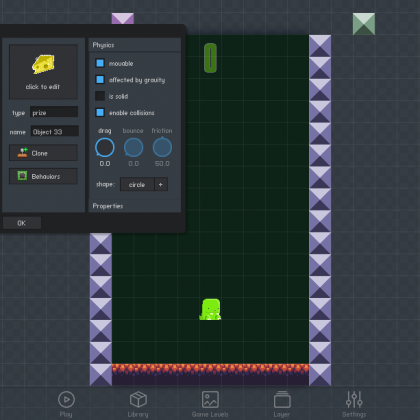Start the game with Play icon

pos(66,404)
